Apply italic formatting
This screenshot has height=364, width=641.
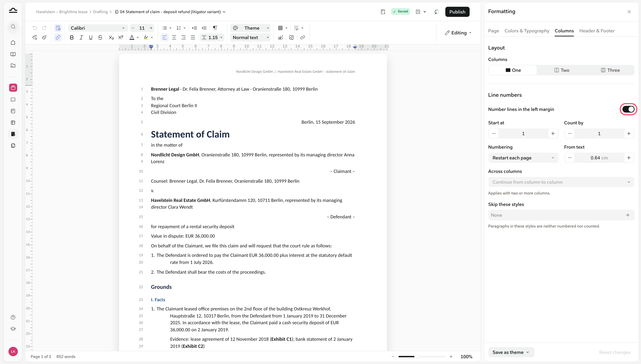(x=81, y=38)
